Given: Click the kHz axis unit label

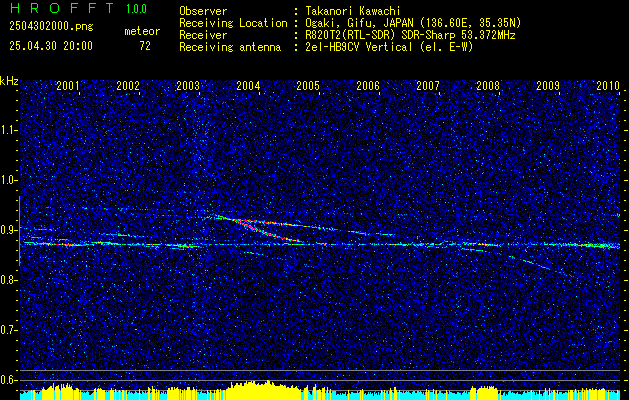Looking at the screenshot, I should (9, 81).
